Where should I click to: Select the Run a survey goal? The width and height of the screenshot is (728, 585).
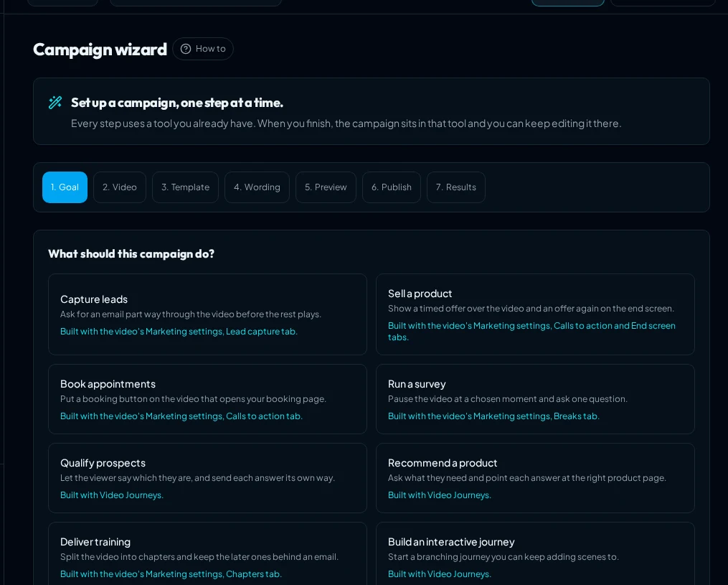point(535,399)
